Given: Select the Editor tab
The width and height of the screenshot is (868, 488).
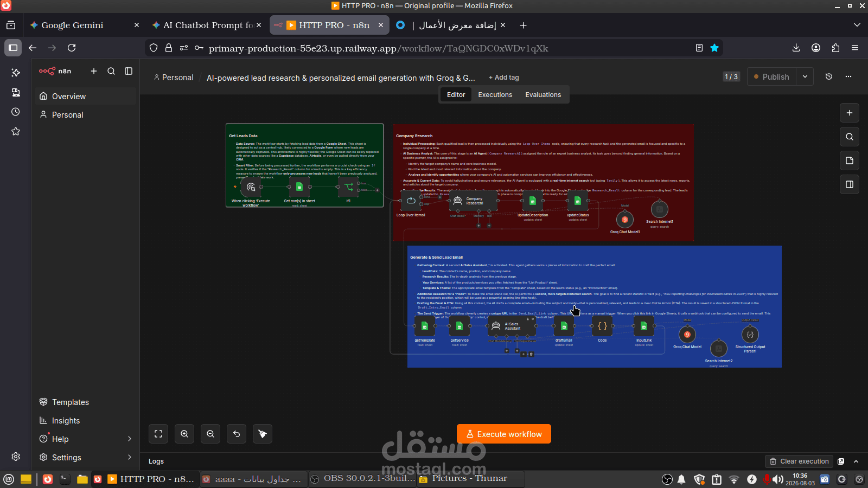Looking at the screenshot, I should 456,94.
